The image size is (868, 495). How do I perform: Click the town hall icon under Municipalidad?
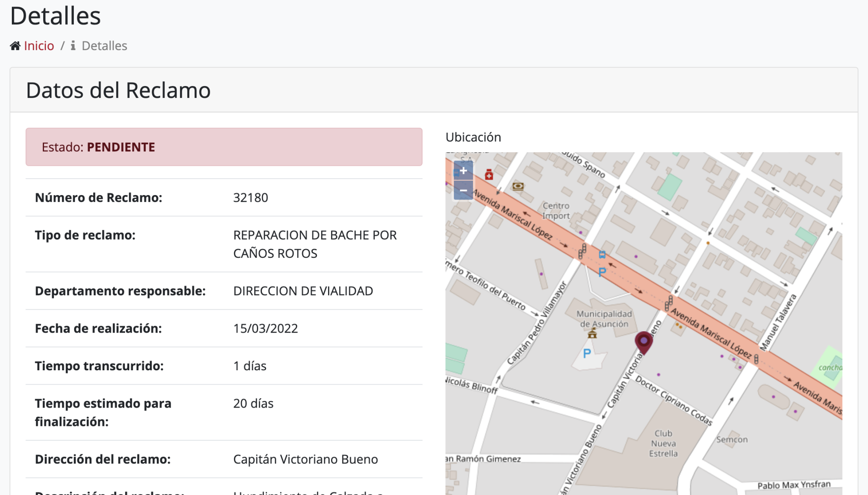592,334
